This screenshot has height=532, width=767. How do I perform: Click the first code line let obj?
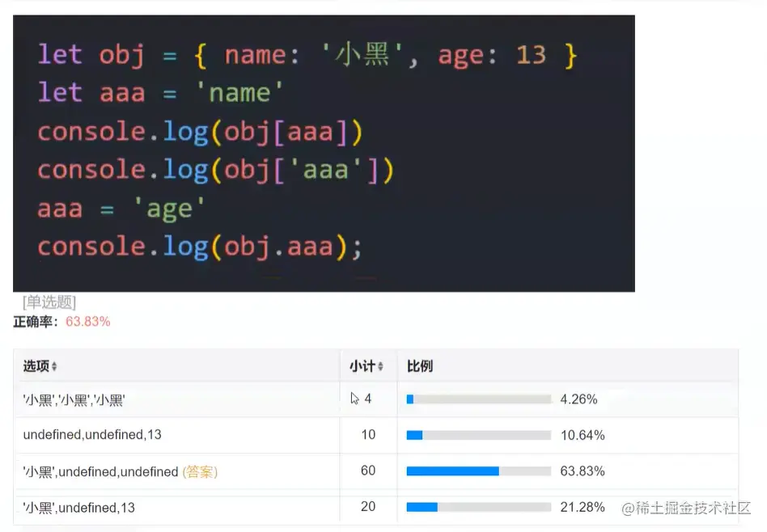pos(307,55)
